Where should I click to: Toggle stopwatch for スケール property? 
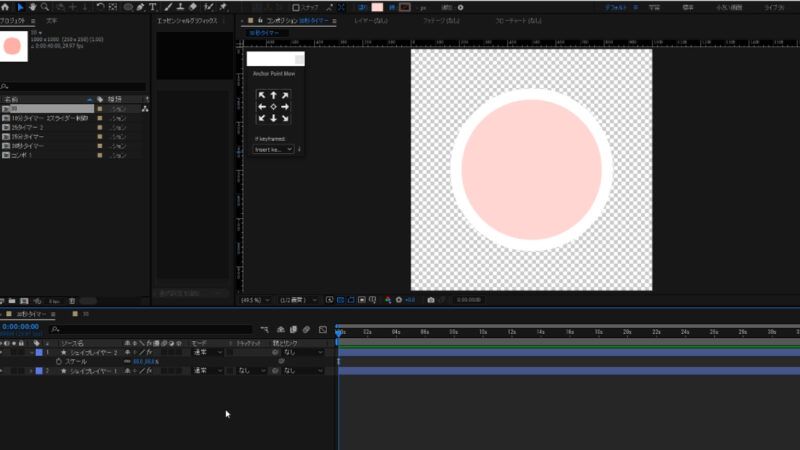tap(58, 361)
